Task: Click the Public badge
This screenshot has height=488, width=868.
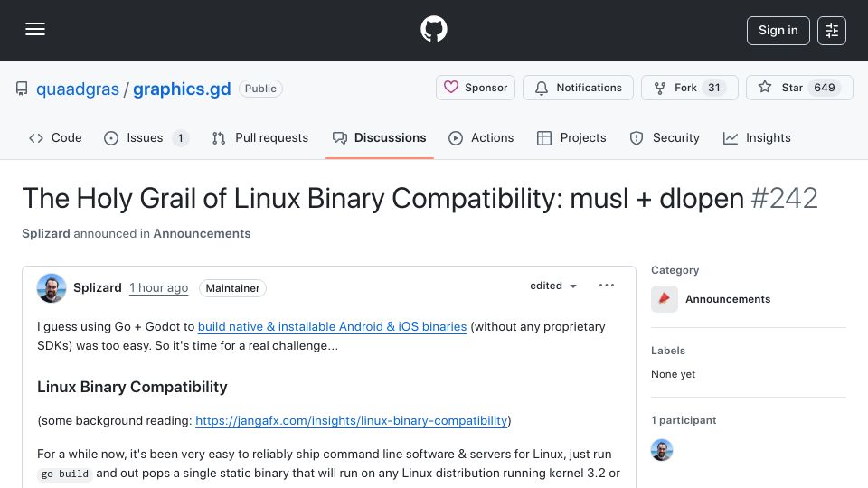Action: (x=260, y=89)
